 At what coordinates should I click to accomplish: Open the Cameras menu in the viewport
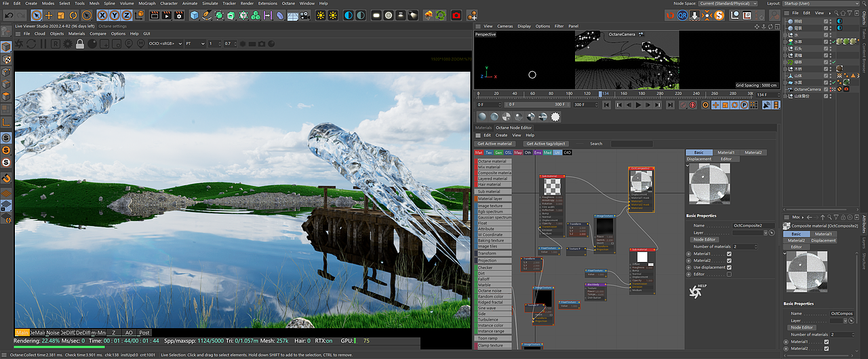click(x=505, y=26)
